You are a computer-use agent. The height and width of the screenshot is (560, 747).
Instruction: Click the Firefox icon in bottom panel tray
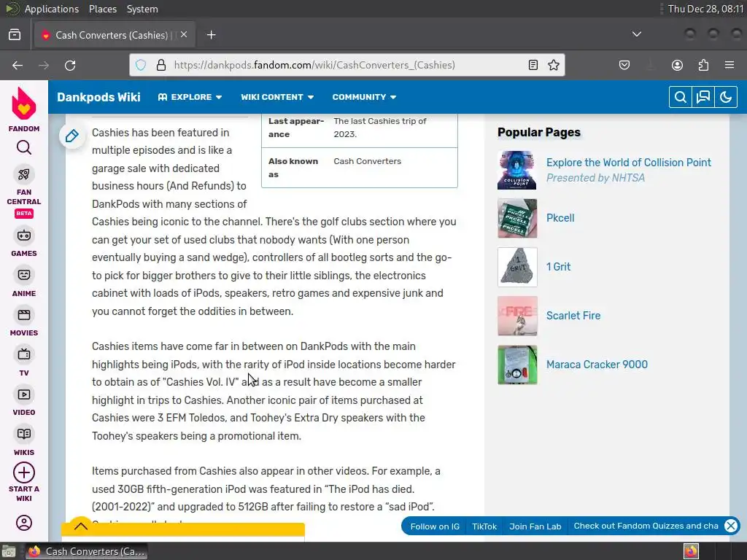coord(691,551)
